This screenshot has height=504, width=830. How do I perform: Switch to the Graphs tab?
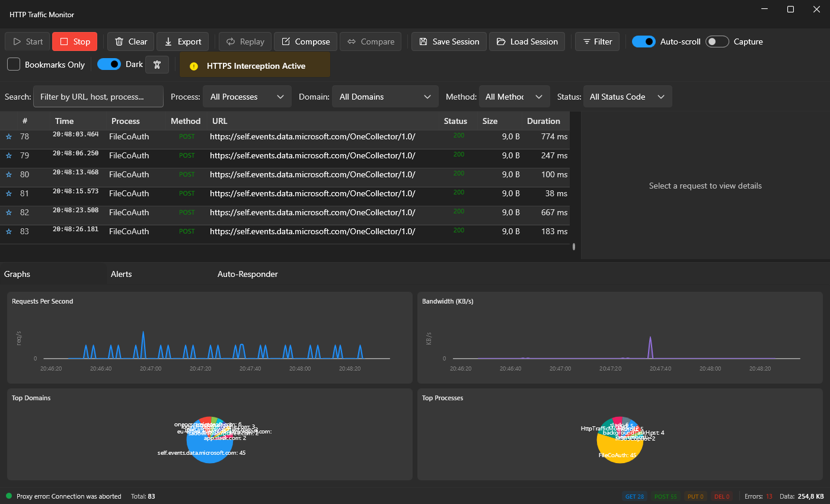(x=17, y=274)
